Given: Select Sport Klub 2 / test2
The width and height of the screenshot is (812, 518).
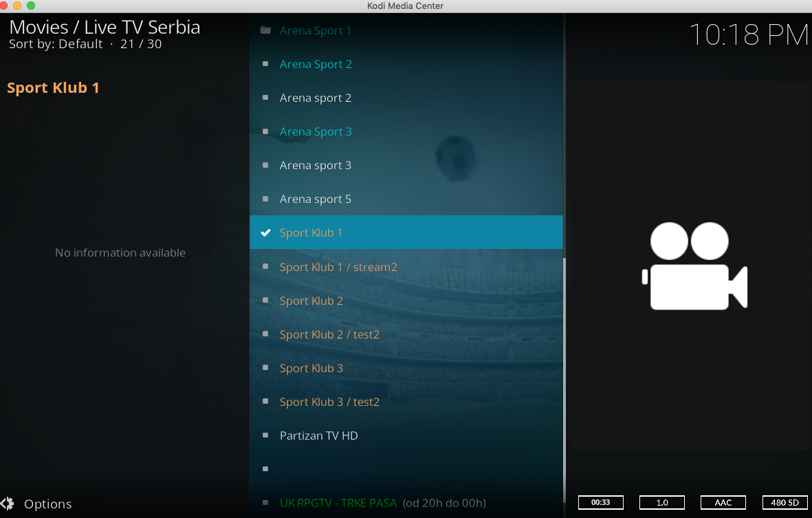Looking at the screenshot, I should [406, 334].
